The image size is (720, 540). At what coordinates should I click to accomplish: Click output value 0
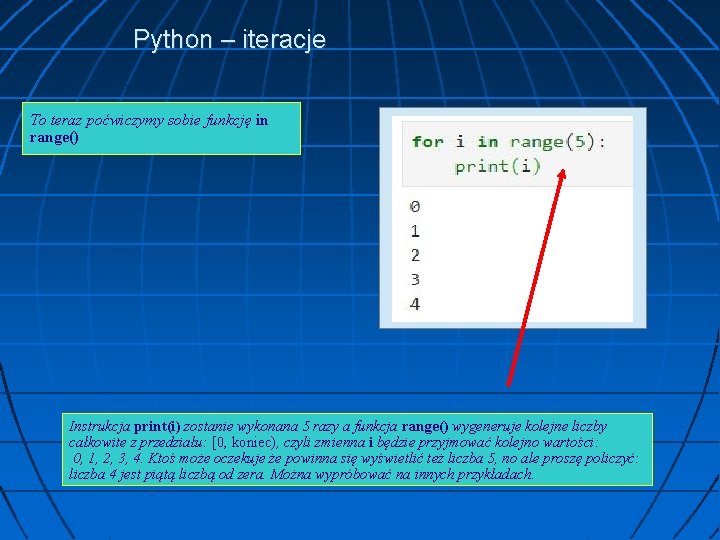(x=415, y=207)
